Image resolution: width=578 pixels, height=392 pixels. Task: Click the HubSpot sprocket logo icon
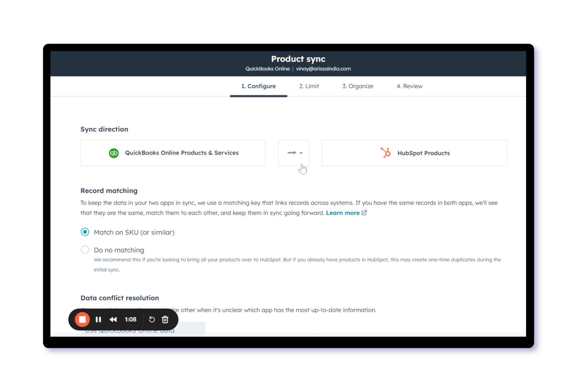pos(386,153)
